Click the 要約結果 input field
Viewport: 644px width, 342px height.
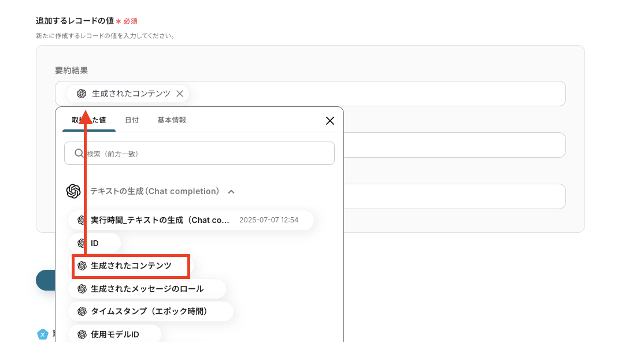pos(310,94)
